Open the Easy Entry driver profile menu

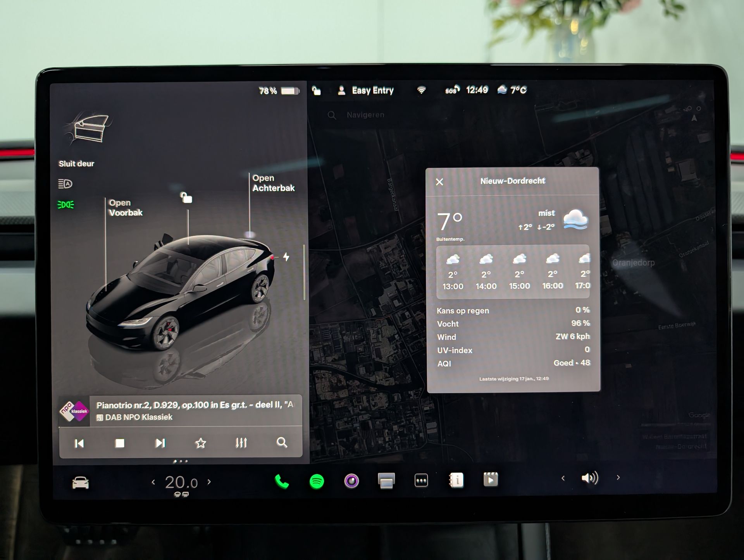(x=366, y=91)
